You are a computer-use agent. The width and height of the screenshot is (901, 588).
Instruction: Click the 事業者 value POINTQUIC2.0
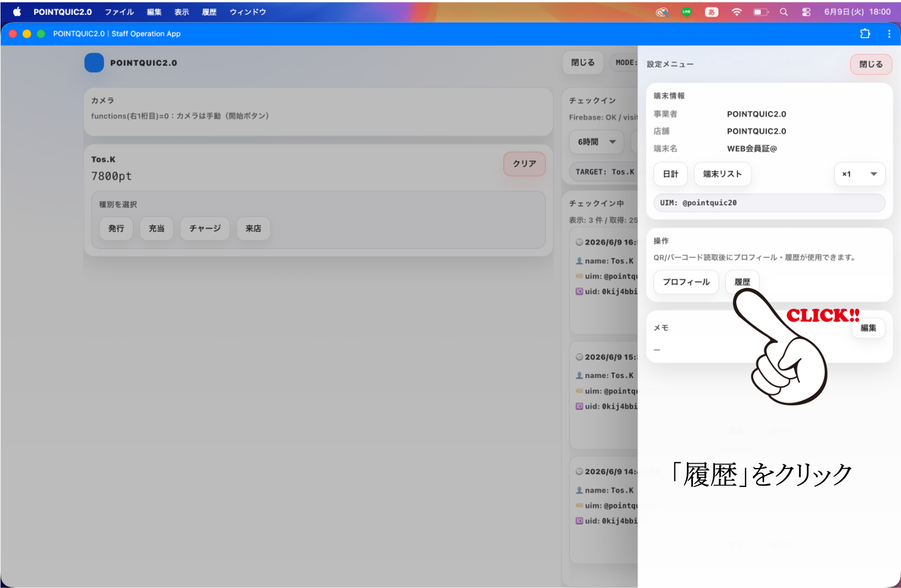tap(757, 114)
